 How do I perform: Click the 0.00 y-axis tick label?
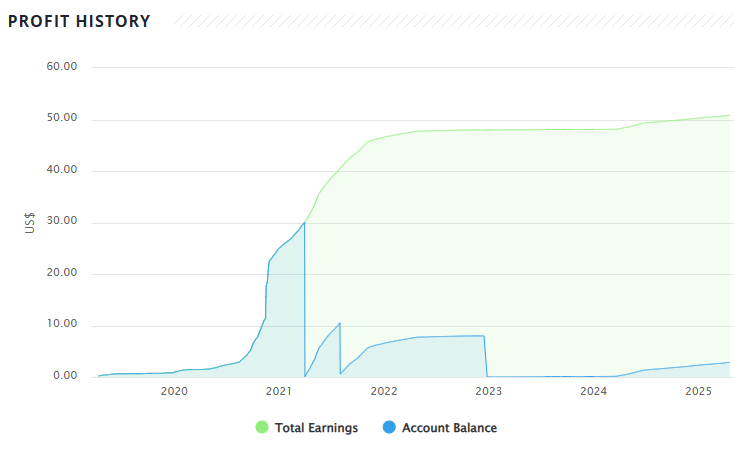[66, 376]
